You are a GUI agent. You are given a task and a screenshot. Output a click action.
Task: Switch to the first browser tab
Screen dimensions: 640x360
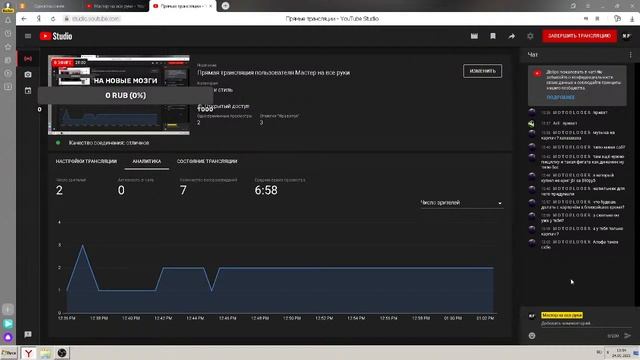point(48,6)
